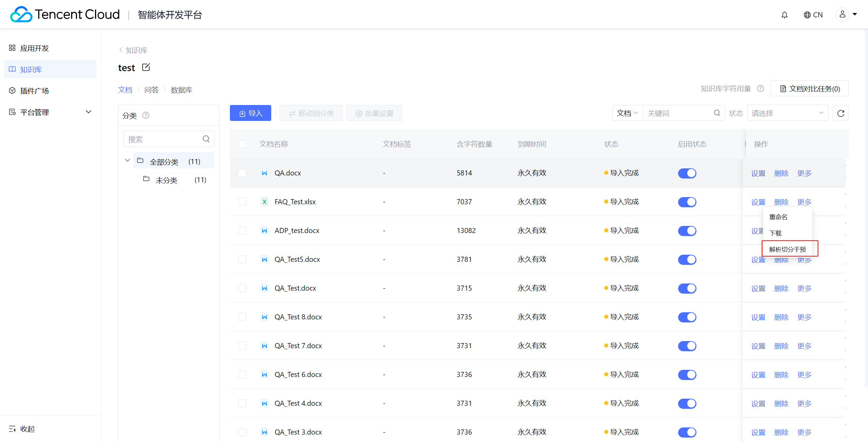Open the user account avatar menu
The image size is (868, 442).
click(x=843, y=15)
